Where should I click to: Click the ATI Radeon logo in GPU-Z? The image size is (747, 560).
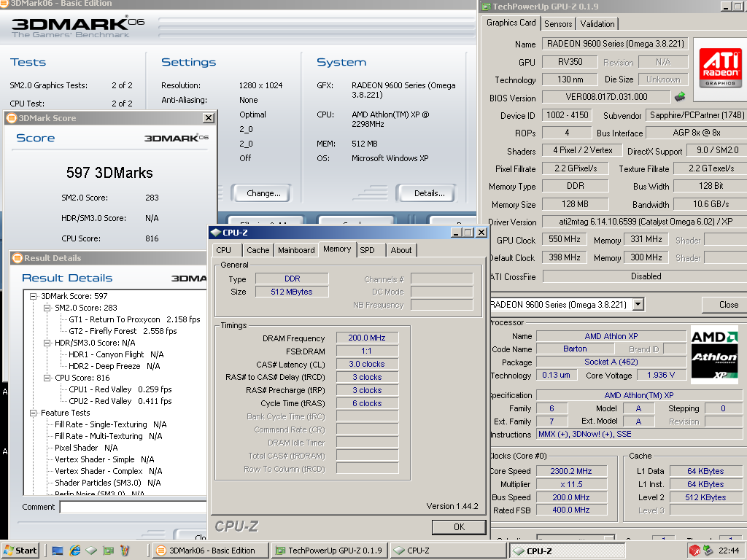(x=720, y=69)
